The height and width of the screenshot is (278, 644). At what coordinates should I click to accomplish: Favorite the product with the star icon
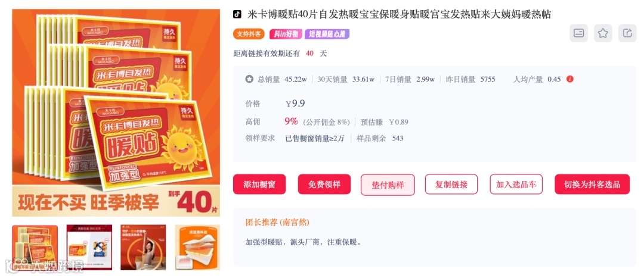(603, 33)
